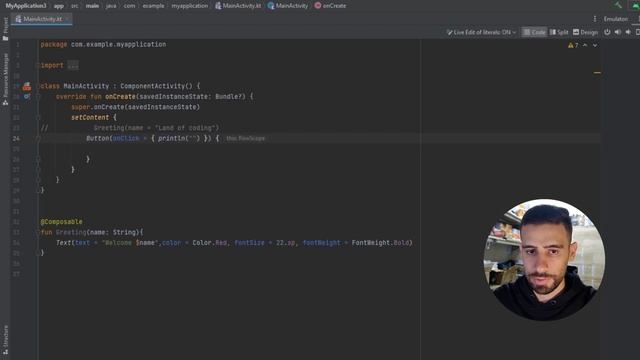
Task: Click 'Color.Red' in the Text call
Action: tap(210, 243)
